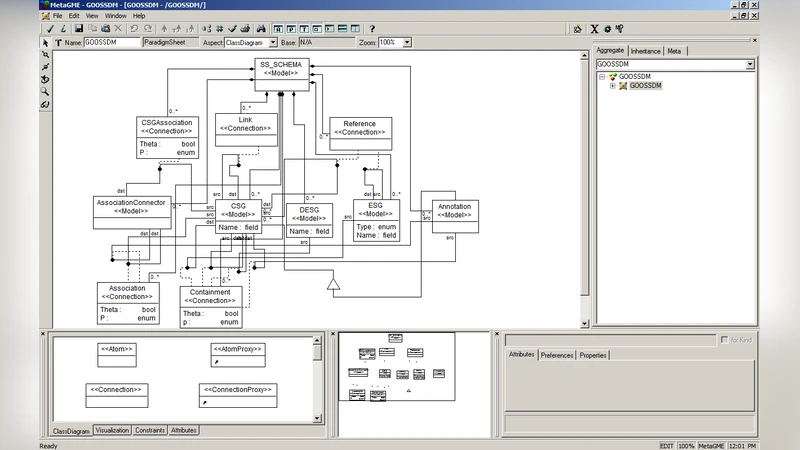This screenshot has width=800, height=450.
Task: Open the Preferences tab
Action: pyautogui.click(x=557, y=355)
